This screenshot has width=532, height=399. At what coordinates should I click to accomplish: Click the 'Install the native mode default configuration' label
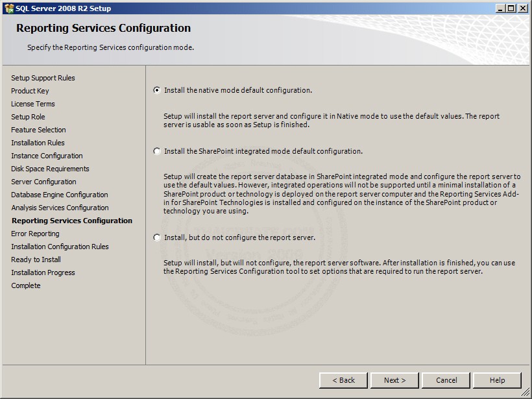pos(238,90)
